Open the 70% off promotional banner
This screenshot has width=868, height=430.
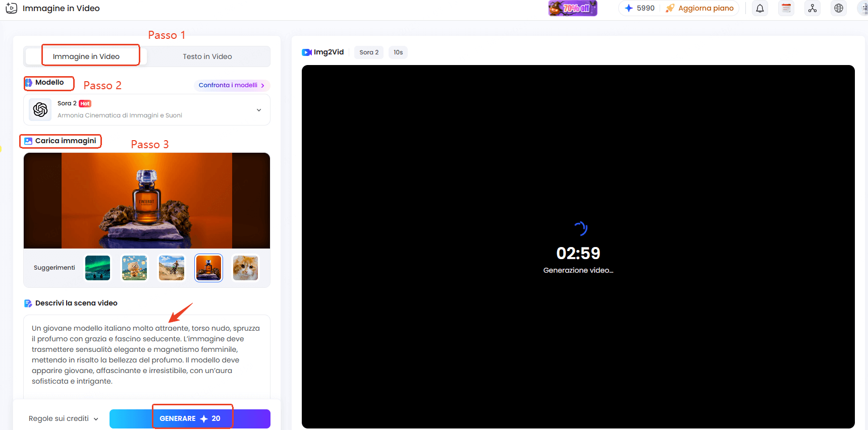[573, 8]
